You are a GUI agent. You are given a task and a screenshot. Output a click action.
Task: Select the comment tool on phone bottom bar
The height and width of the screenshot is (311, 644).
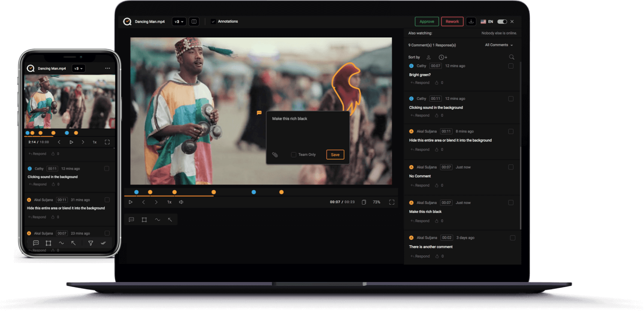[x=36, y=243]
